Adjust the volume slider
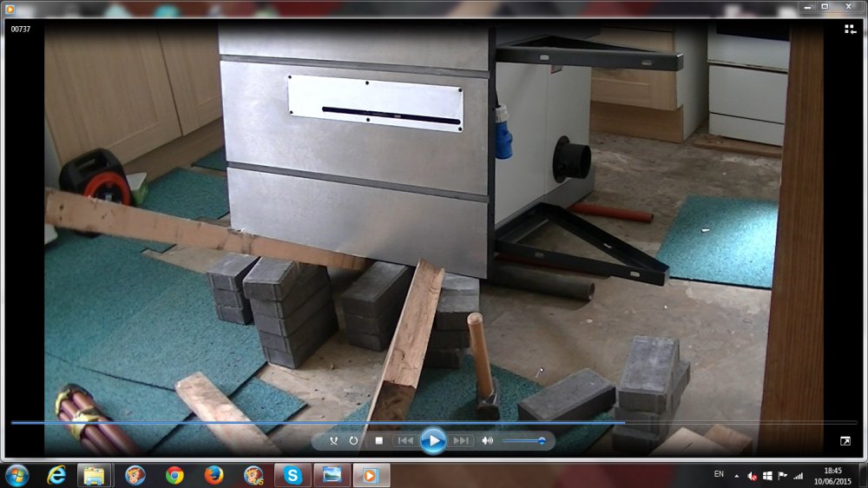Viewport: 868px width, 488px height. tap(524, 441)
